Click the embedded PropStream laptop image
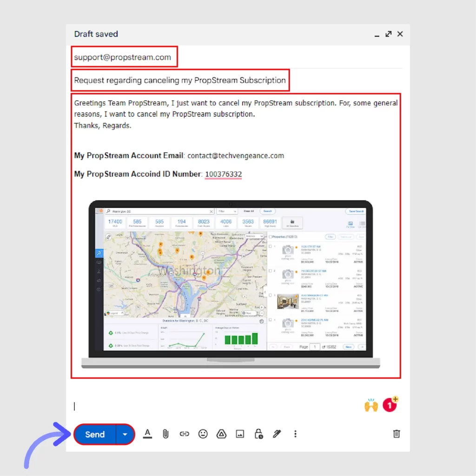The height and width of the screenshot is (476, 476). point(231,284)
